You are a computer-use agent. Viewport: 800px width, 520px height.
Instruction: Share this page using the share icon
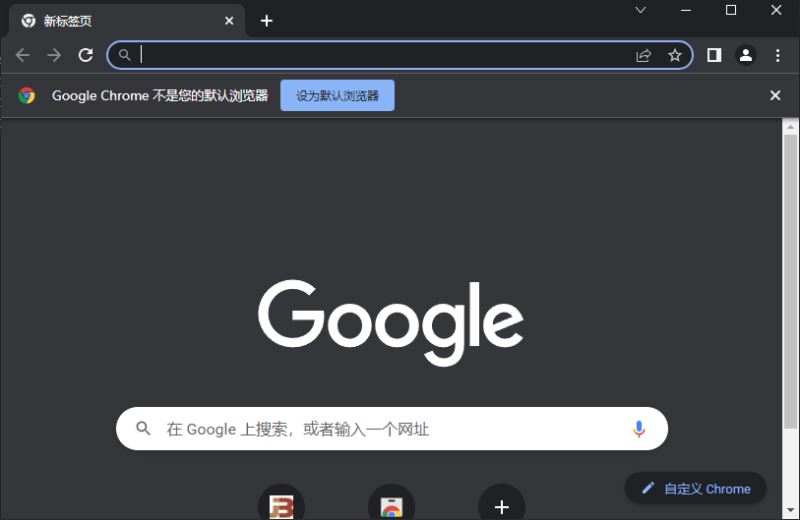coord(644,55)
